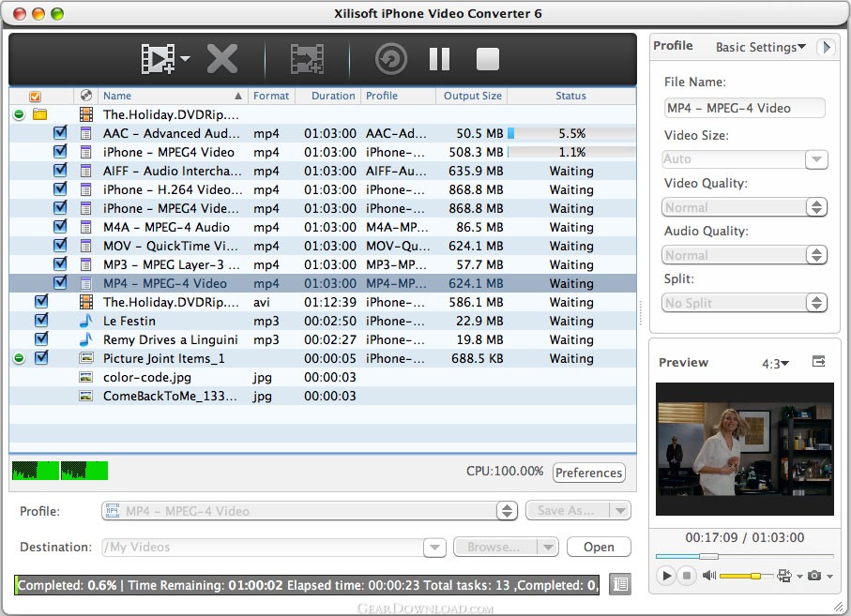
Task: Click the image icon of ComeBackToMe_133 jpg
Action: point(85,396)
